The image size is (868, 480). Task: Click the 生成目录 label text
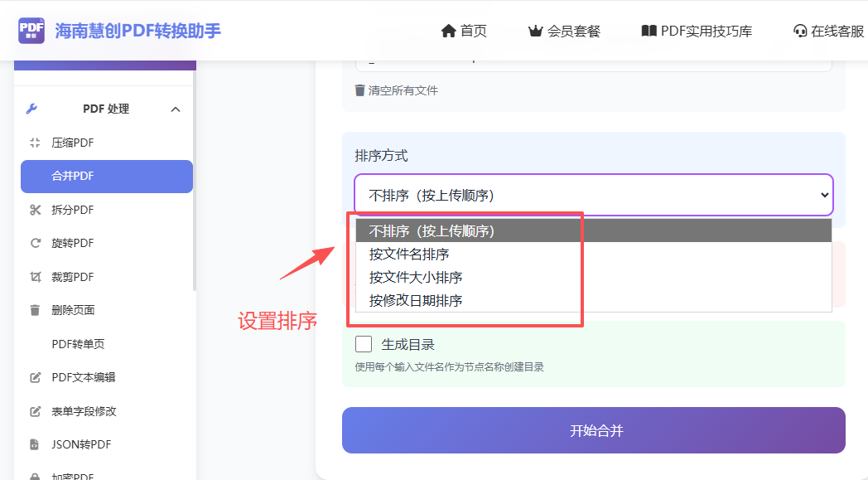tap(408, 344)
